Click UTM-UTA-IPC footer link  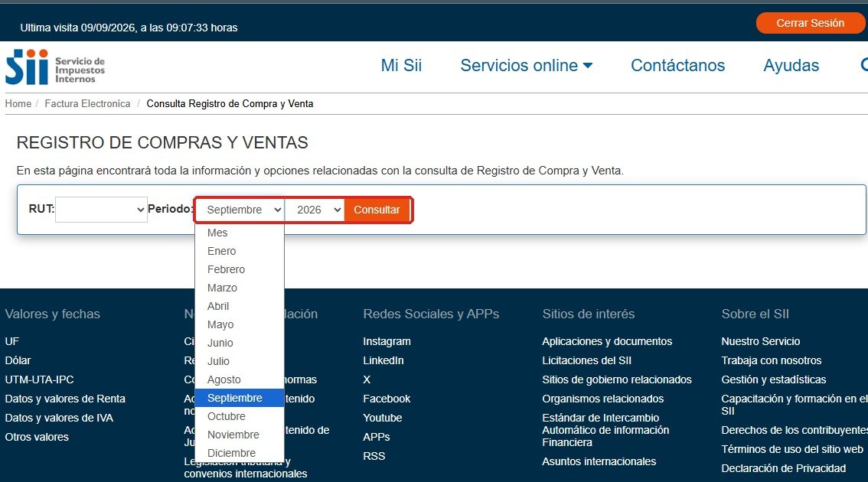(x=39, y=379)
